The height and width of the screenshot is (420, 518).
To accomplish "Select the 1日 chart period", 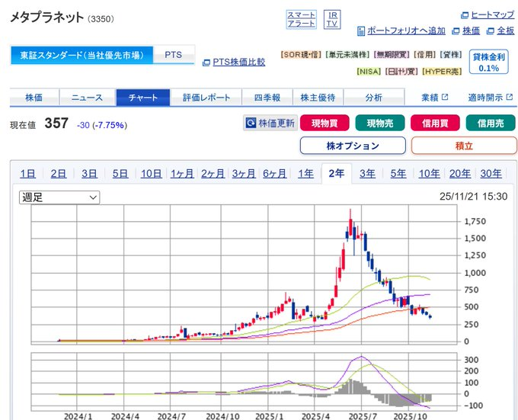I will coord(27,174).
